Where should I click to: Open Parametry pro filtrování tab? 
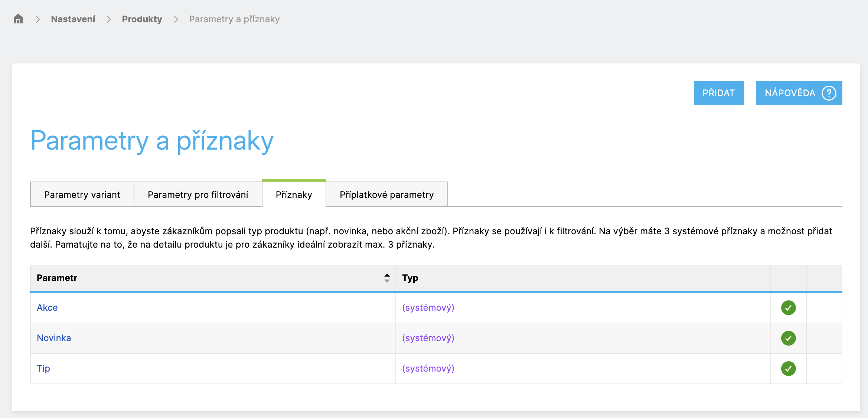[198, 195]
